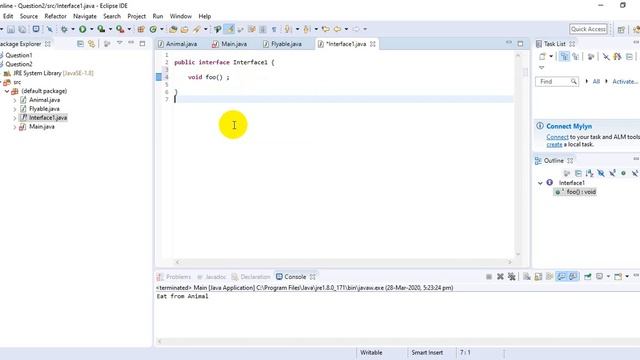Toggle Categorized presentation in Task List
This screenshot has height=360, width=640.
(x=564, y=56)
